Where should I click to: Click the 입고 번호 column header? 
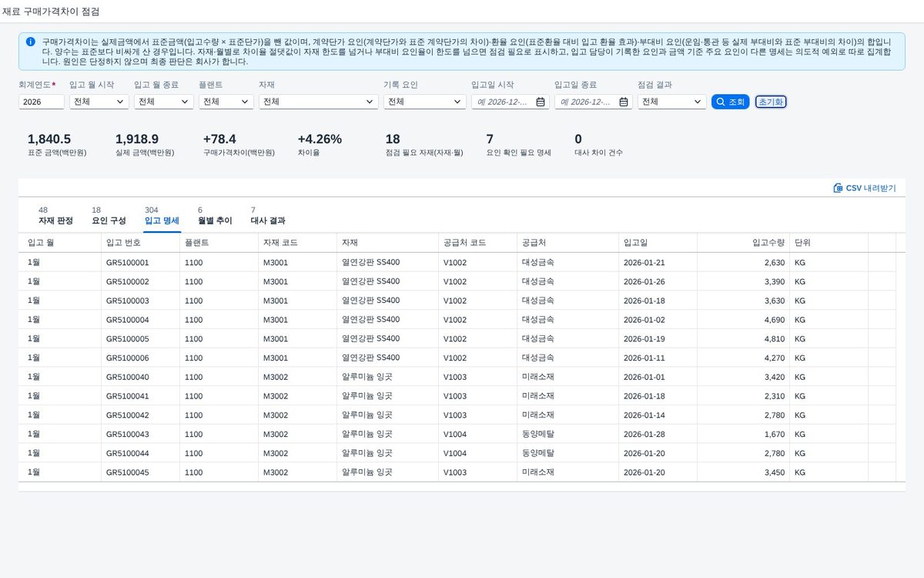pos(140,243)
